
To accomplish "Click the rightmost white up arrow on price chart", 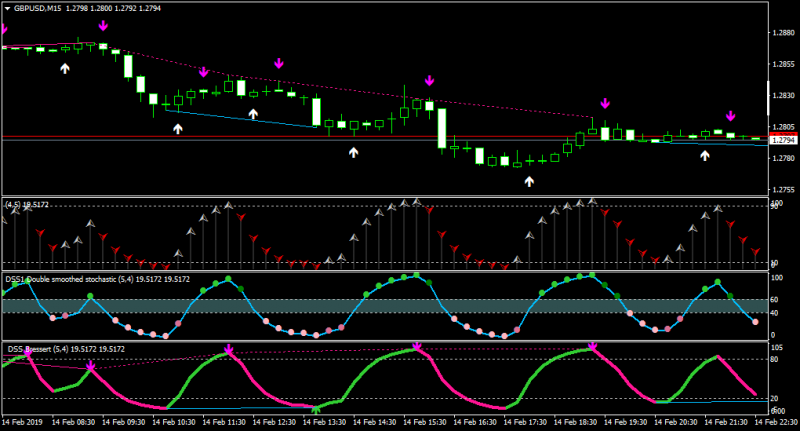I will pos(705,156).
